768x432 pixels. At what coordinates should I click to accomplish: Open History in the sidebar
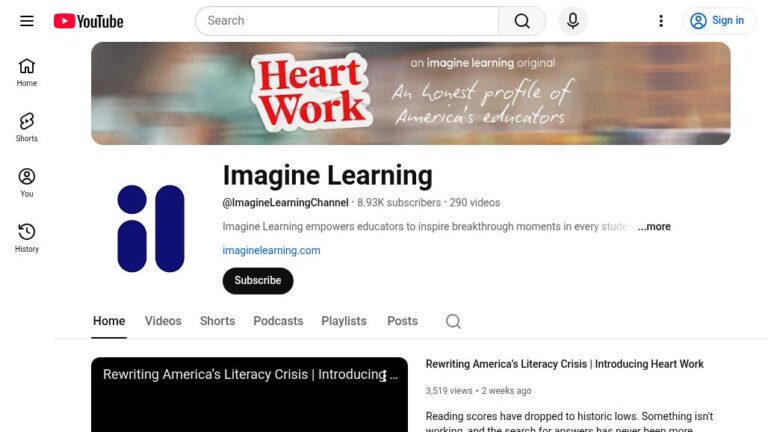click(27, 238)
